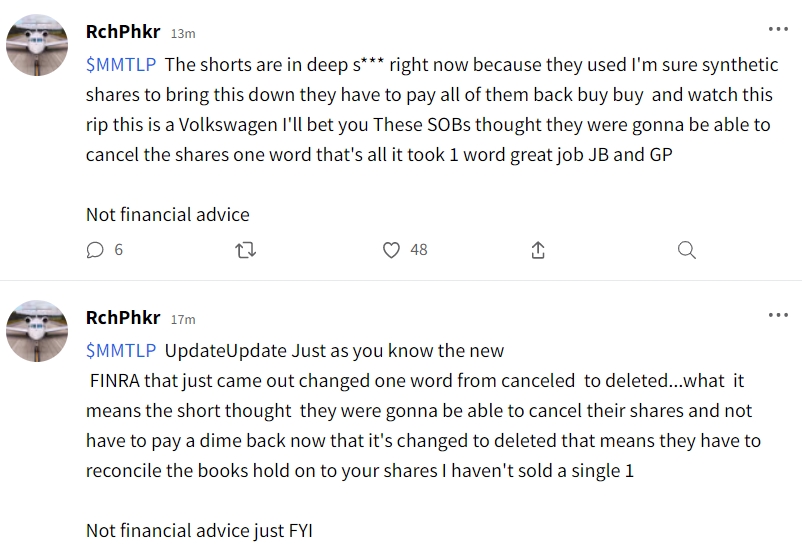Open the $MMTLP cashtag in the Update post
The image size is (802, 545).
click(x=120, y=351)
